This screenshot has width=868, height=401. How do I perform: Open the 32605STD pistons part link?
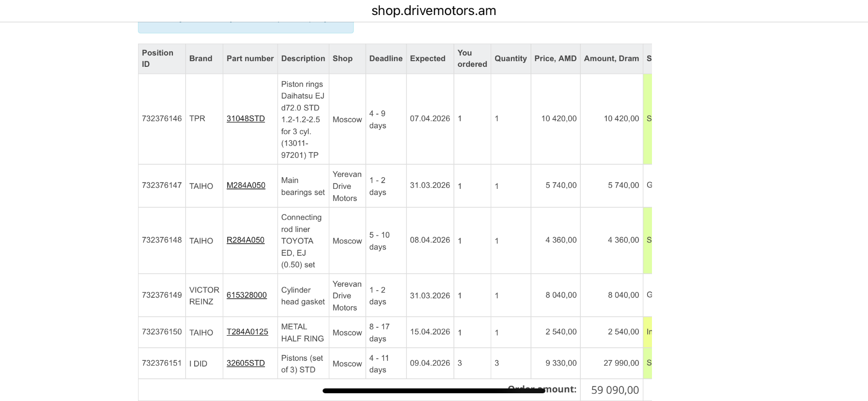(246, 363)
